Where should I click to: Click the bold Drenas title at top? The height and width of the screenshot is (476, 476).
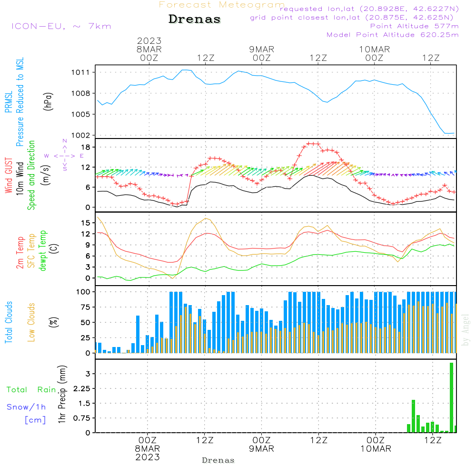coord(195,20)
